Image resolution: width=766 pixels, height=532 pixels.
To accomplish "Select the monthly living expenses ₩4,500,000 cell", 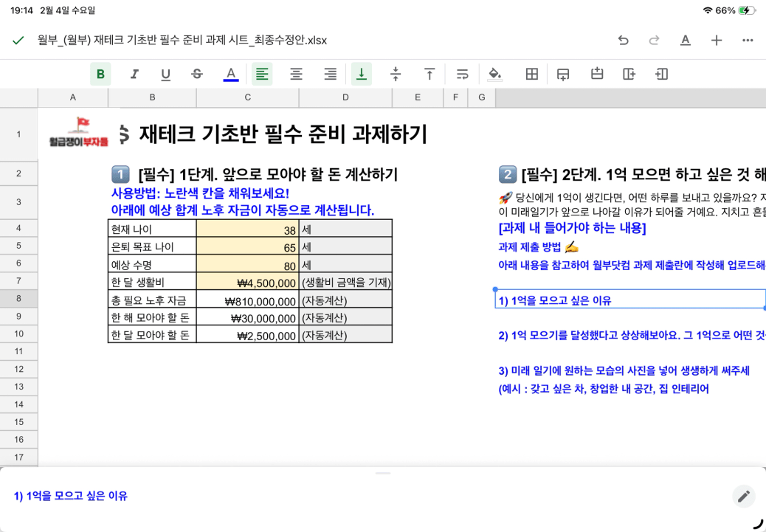I will point(247,282).
